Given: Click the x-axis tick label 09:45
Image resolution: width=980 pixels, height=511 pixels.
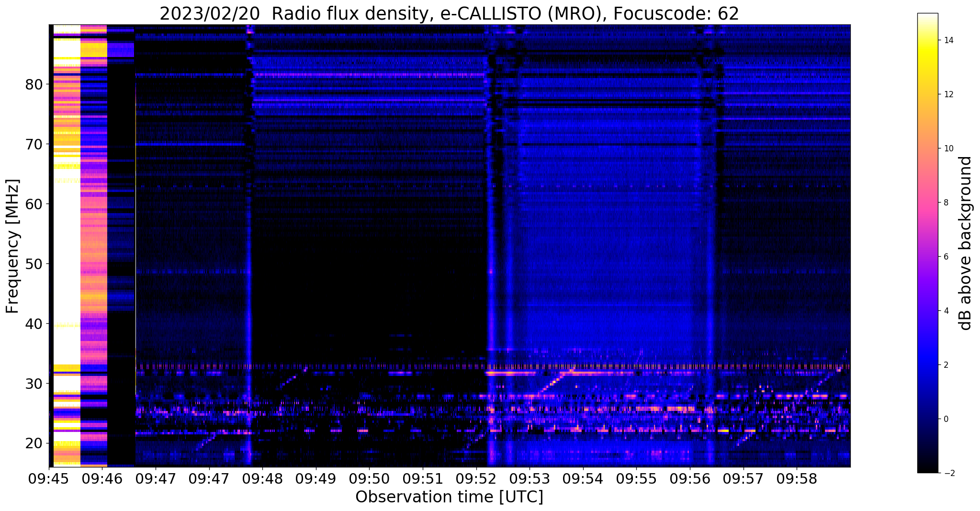Looking at the screenshot, I should pyautogui.click(x=49, y=478).
